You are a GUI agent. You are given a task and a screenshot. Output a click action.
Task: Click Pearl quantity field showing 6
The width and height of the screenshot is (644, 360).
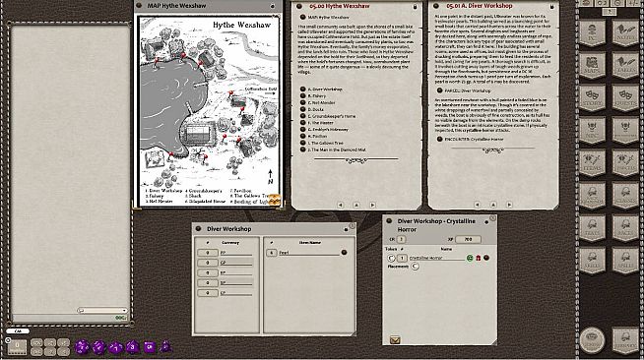pyautogui.click(x=272, y=253)
